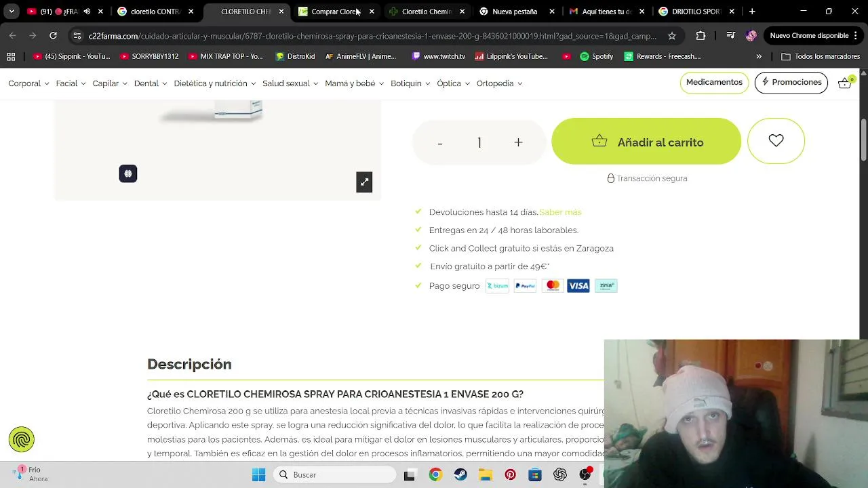Add product to wishlist with heart icon

tap(776, 141)
